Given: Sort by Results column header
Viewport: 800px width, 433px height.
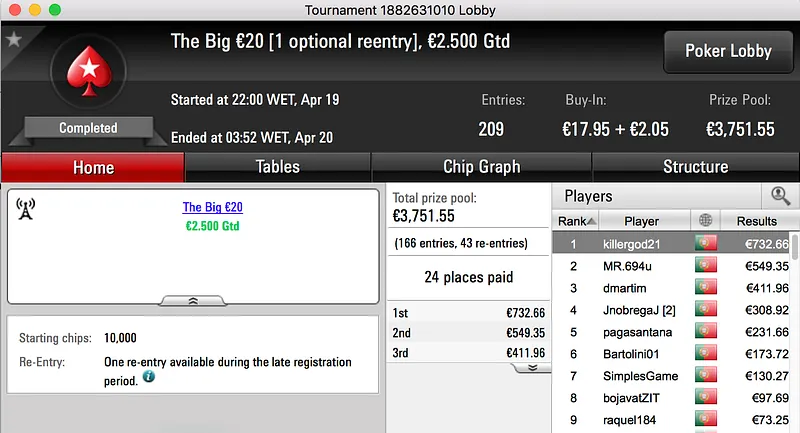Looking at the screenshot, I should [x=756, y=221].
